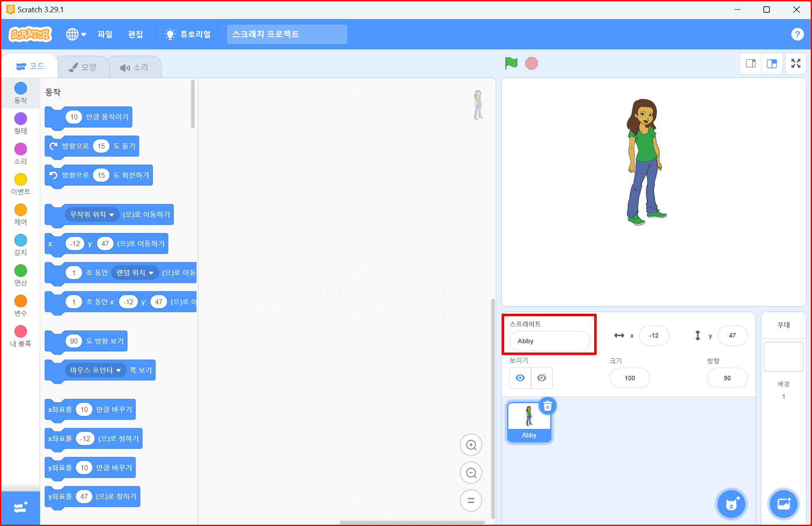The image size is (812, 526).
Task: Click the sprite name field Abby
Action: click(550, 341)
